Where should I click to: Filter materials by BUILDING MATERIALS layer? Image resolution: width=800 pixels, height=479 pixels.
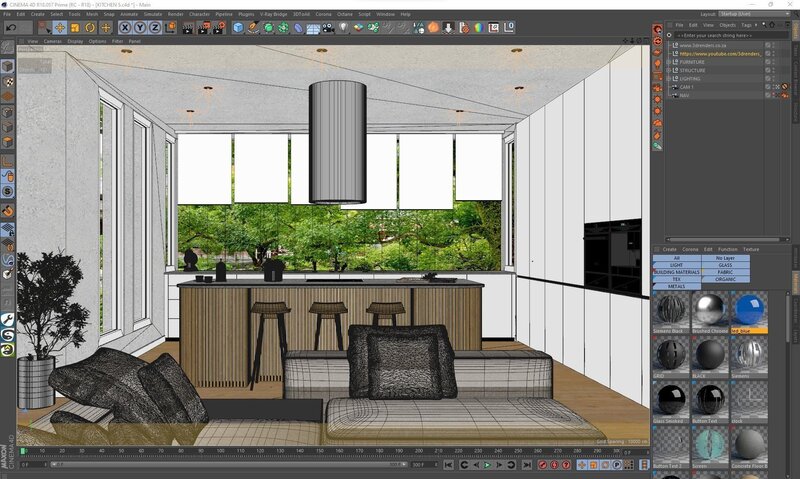click(677, 272)
